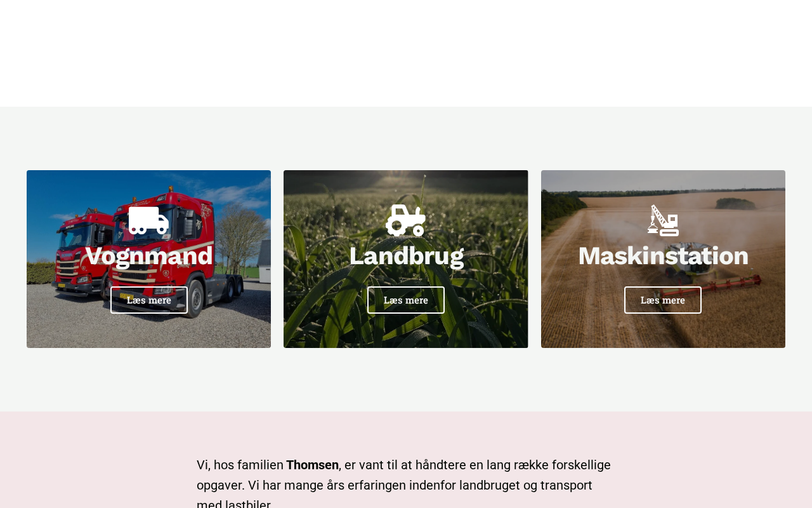Screen dimensions: 812x508
Task: Open the Landbrug heading link
Action: pos(406,256)
